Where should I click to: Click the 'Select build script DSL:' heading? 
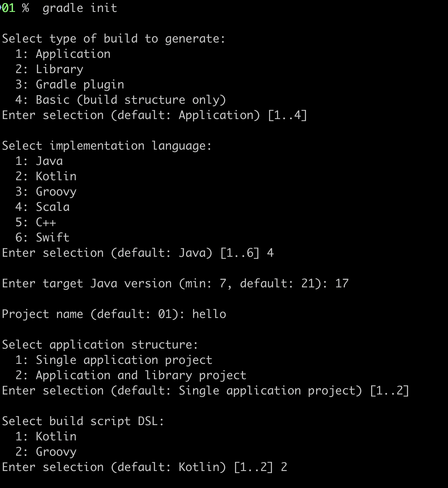click(x=83, y=421)
